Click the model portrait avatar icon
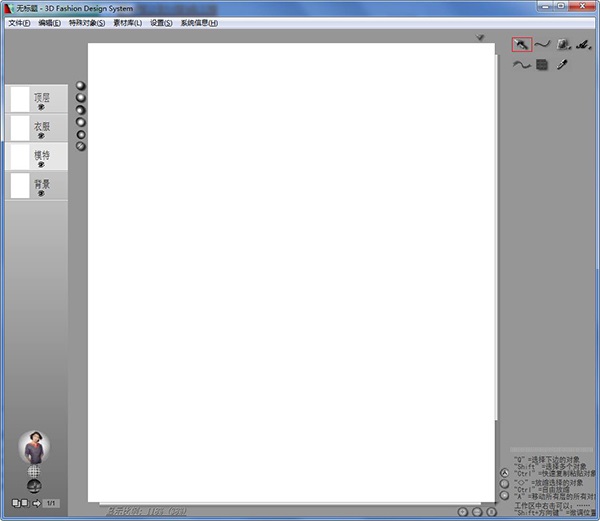The image size is (600, 521). pyautogui.click(x=34, y=446)
